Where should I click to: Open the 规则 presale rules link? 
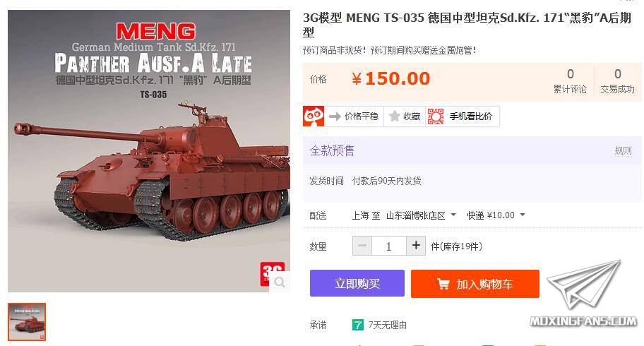[x=623, y=151]
